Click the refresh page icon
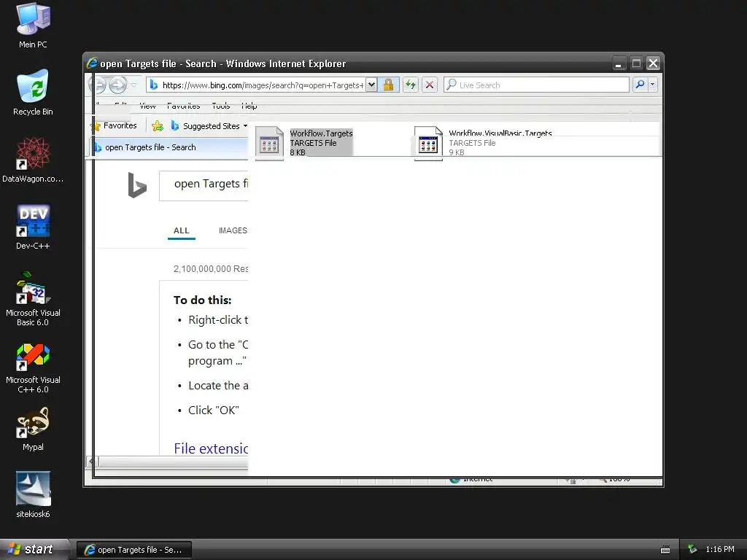The width and height of the screenshot is (747, 560). [410, 85]
